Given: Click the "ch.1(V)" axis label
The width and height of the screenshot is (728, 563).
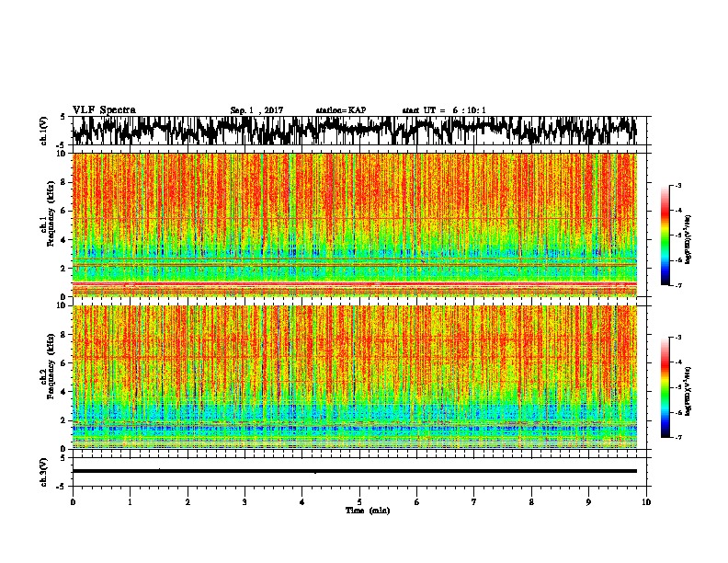Looking at the screenshot, I should pos(44,131).
